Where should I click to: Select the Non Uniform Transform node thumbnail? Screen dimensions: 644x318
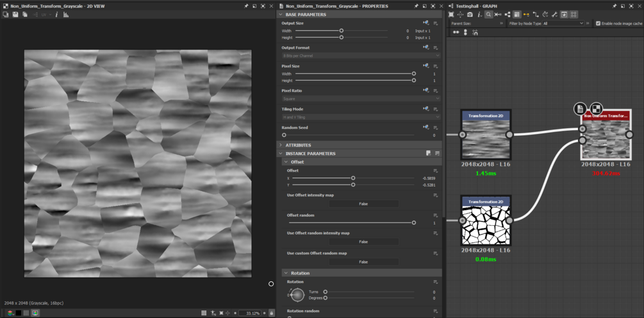point(606,139)
